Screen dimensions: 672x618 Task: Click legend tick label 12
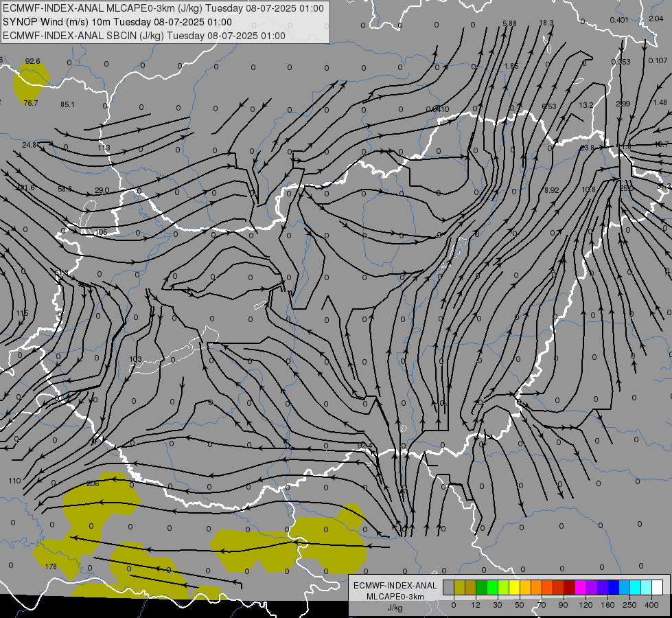(475, 605)
